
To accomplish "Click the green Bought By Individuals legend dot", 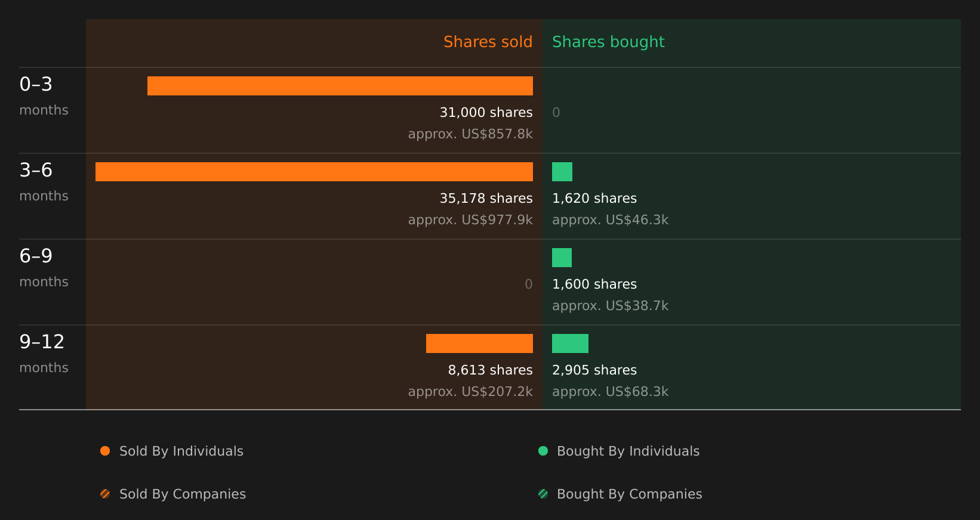I will [x=543, y=451].
